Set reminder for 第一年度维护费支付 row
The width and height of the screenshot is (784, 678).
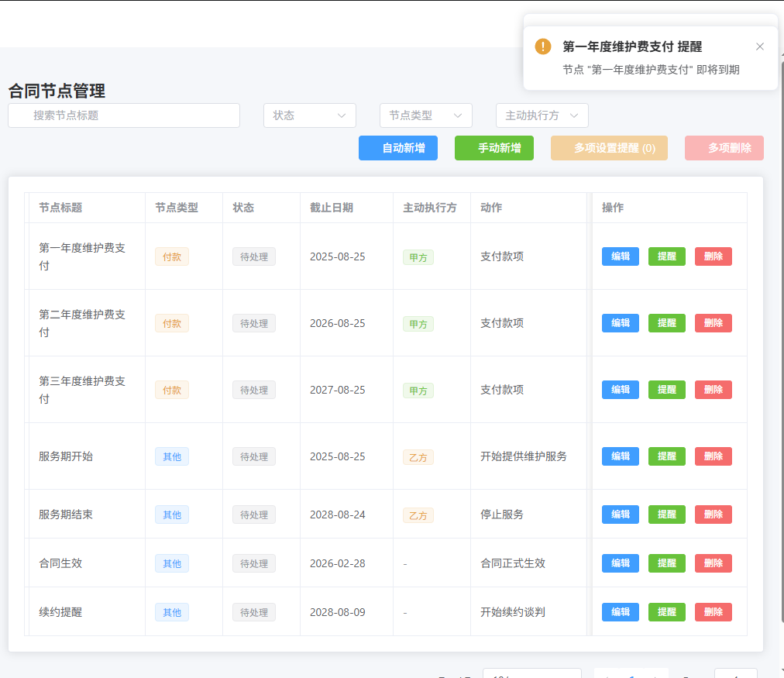coord(666,256)
